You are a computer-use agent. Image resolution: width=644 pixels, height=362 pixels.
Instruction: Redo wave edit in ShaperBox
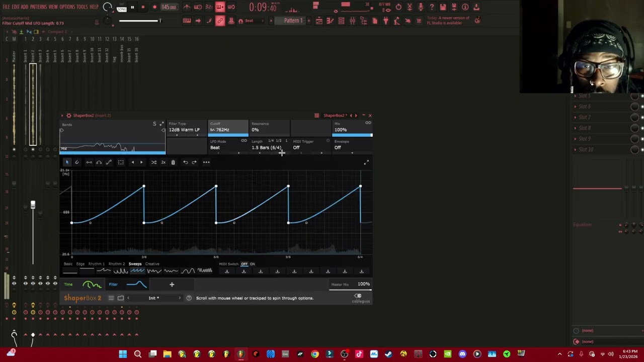click(x=194, y=162)
